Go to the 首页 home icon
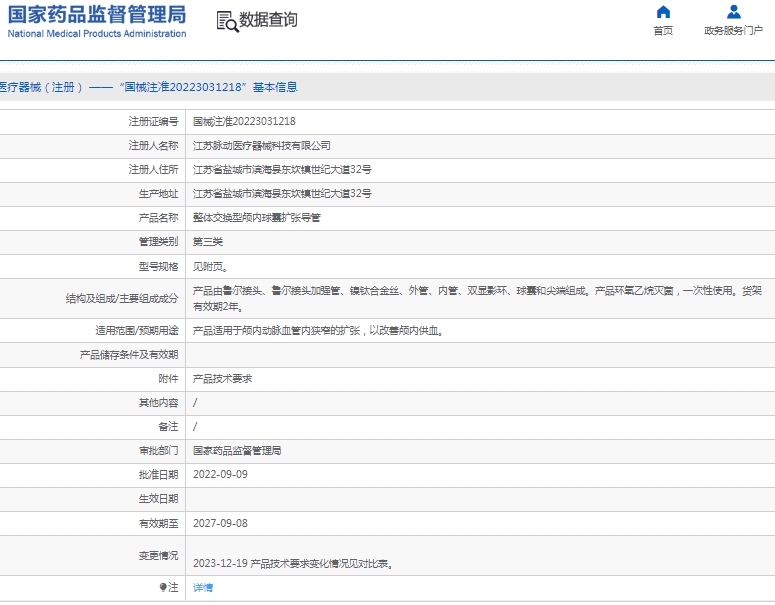This screenshot has width=775, height=605. coord(663,12)
